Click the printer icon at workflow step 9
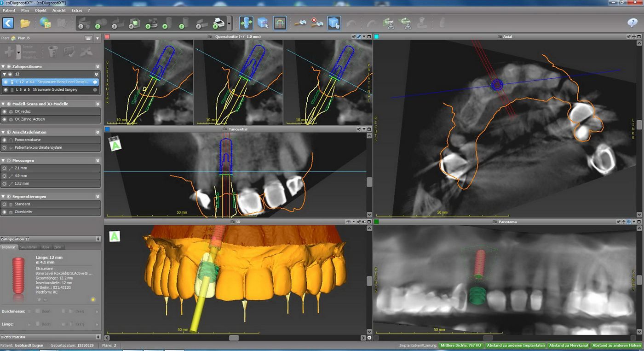Screen dimensions: 644x351 coord(218,23)
